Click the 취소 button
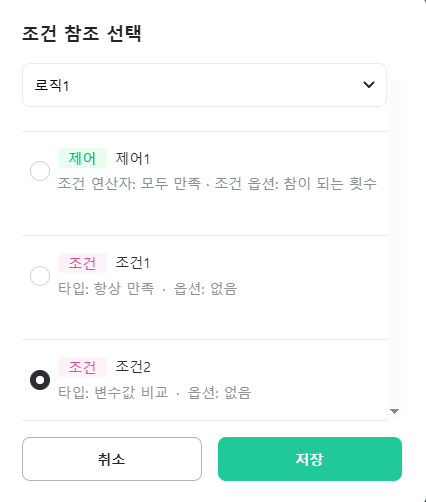The width and height of the screenshot is (426, 502). click(x=112, y=459)
